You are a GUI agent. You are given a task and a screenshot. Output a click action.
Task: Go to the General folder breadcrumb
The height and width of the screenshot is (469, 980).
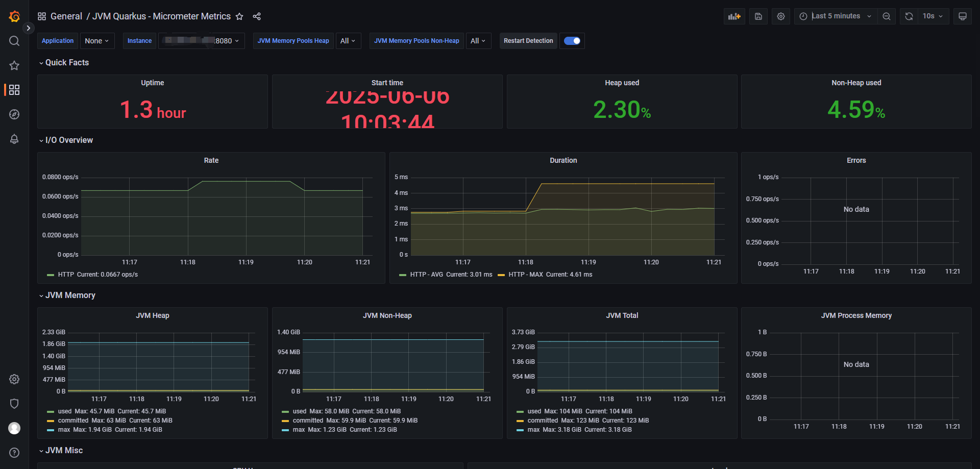click(x=66, y=16)
